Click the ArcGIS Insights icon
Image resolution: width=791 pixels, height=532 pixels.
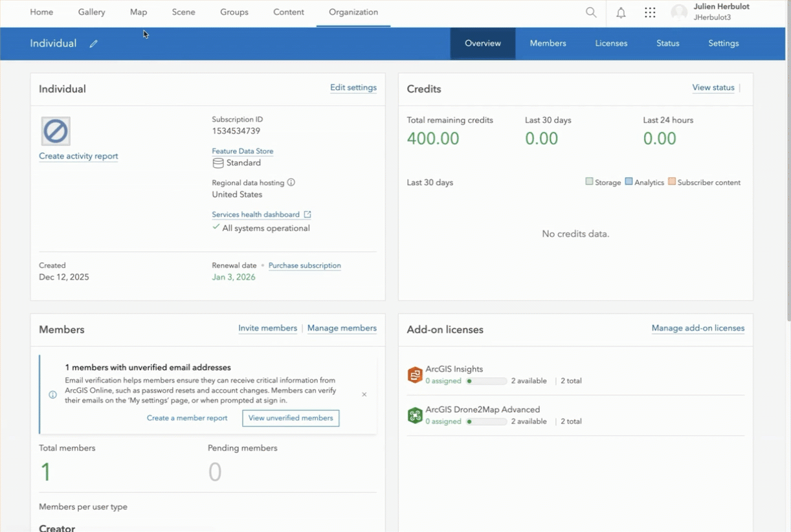click(x=415, y=375)
